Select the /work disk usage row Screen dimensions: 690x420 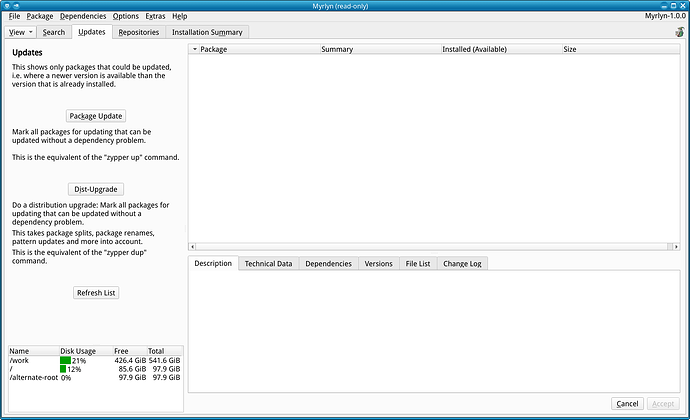coord(95,360)
